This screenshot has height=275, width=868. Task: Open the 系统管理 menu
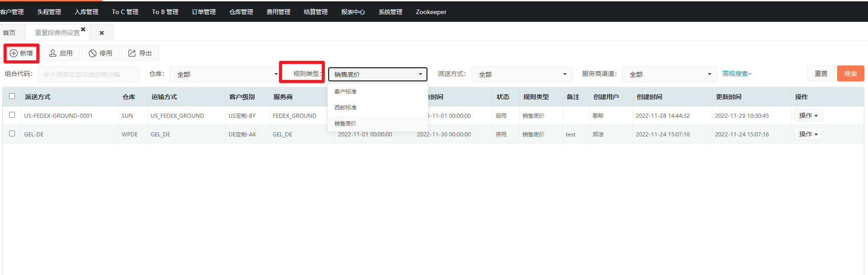pos(391,12)
